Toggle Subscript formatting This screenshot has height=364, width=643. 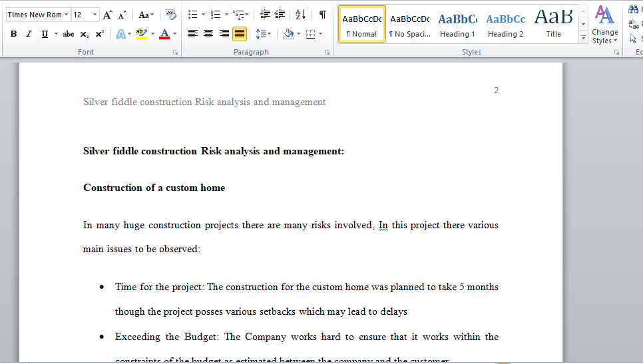[84, 34]
